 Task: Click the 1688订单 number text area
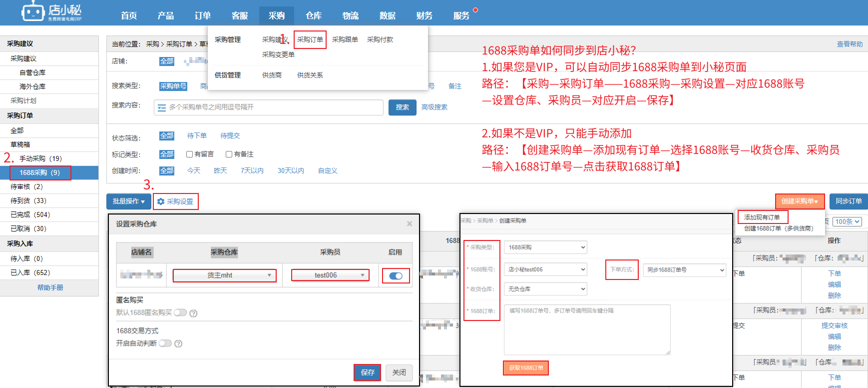[587, 329]
